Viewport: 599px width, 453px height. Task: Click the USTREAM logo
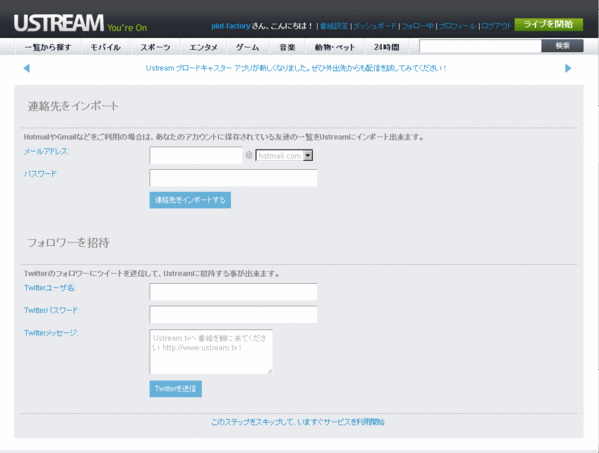(x=59, y=23)
